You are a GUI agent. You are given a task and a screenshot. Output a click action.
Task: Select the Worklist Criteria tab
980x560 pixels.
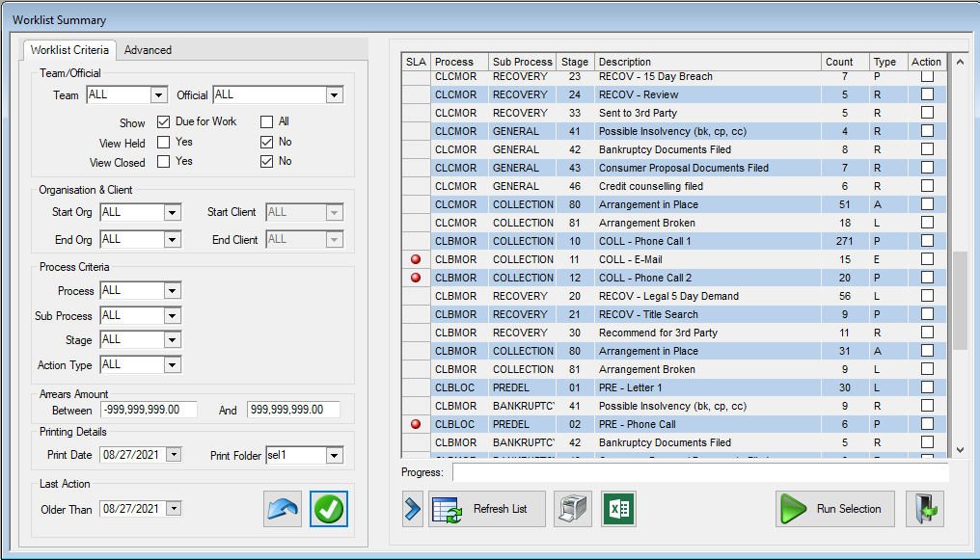(x=69, y=50)
